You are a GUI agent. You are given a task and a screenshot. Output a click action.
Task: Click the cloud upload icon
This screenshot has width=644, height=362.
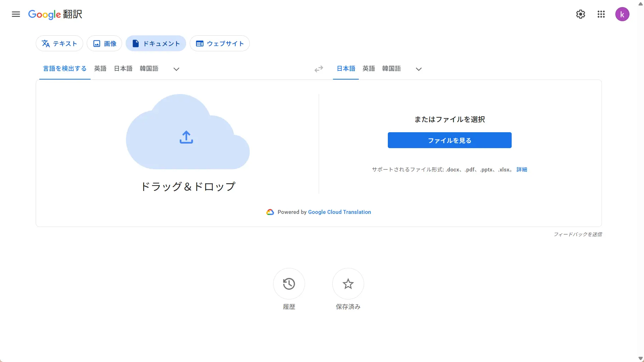click(186, 137)
